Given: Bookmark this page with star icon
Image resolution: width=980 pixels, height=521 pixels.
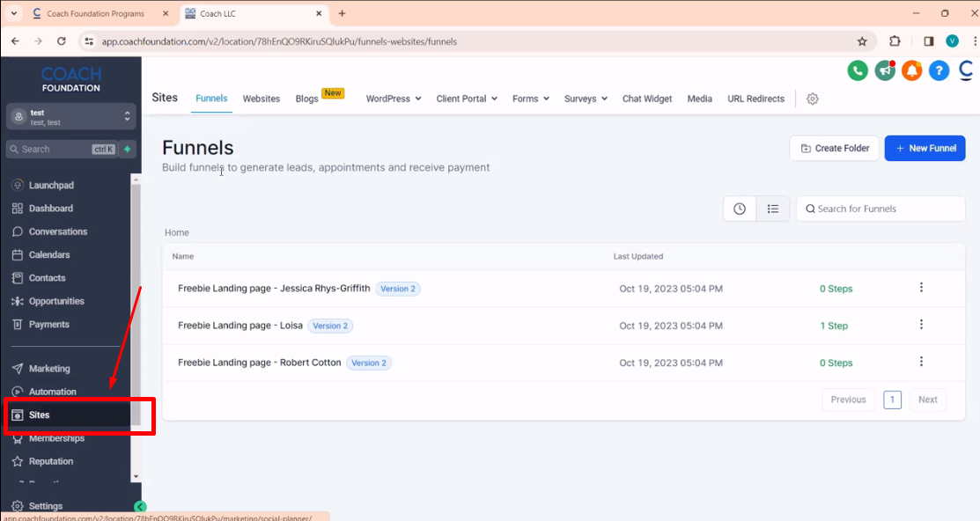Looking at the screenshot, I should coord(862,41).
